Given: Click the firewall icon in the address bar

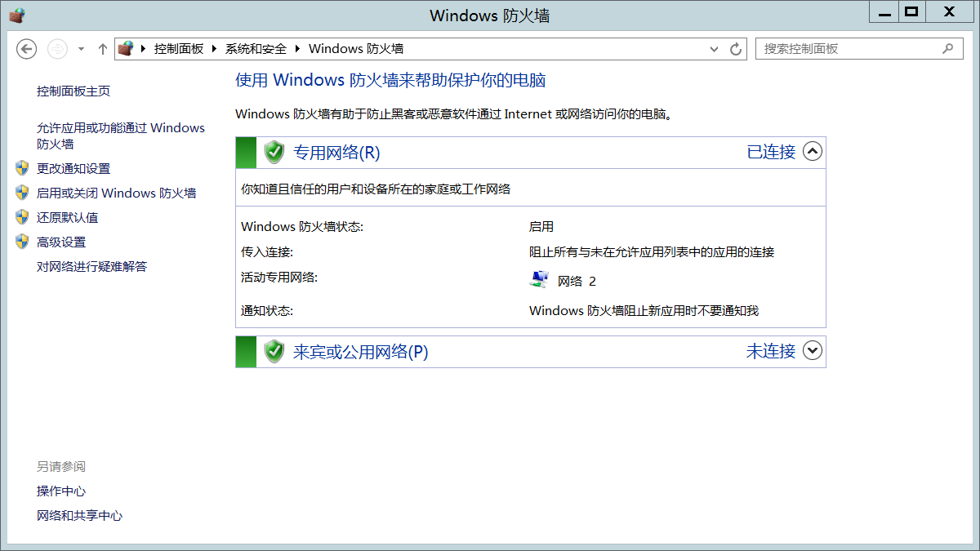Looking at the screenshot, I should point(125,49).
